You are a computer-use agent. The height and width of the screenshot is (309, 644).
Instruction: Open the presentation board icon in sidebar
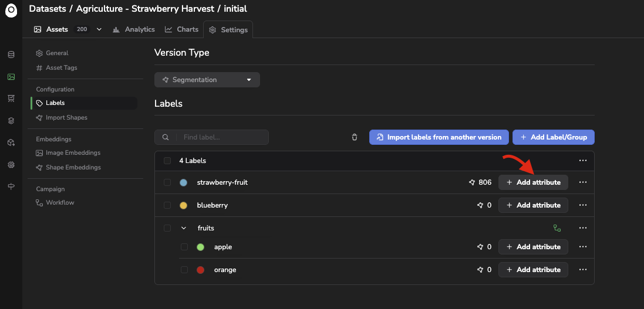tap(11, 99)
